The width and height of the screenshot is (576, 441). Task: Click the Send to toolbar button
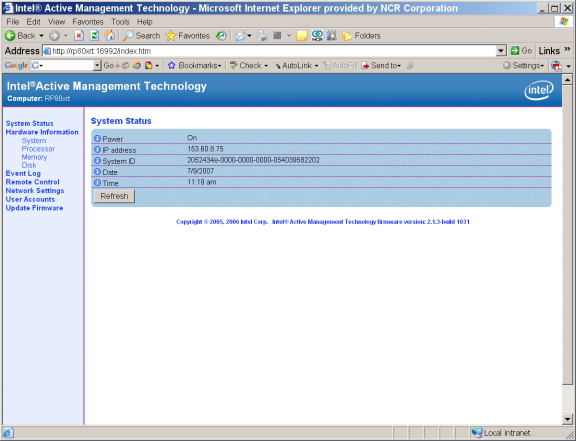click(x=381, y=65)
